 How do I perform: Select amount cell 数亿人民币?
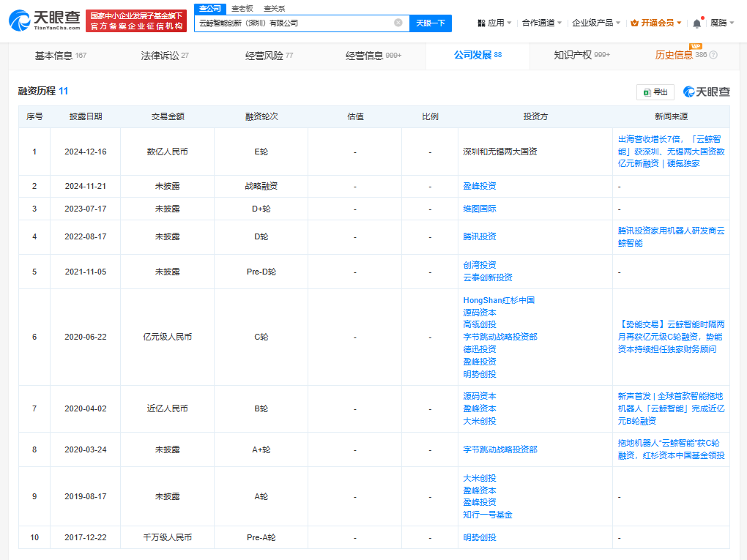(168, 152)
